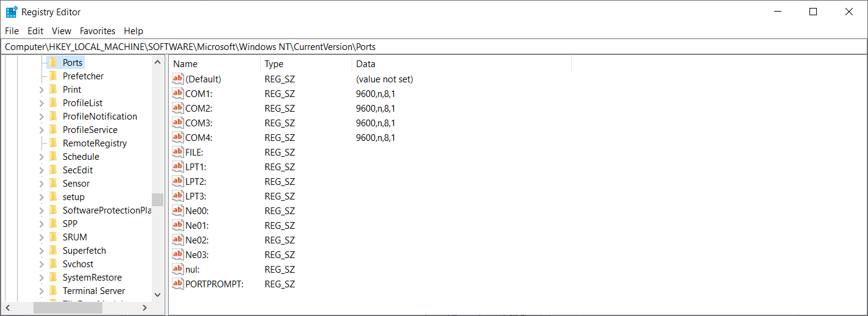The height and width of the screenshot is (316, 868).
Task: Click the Svchost folder icon
Action: (x=53, y=264)
